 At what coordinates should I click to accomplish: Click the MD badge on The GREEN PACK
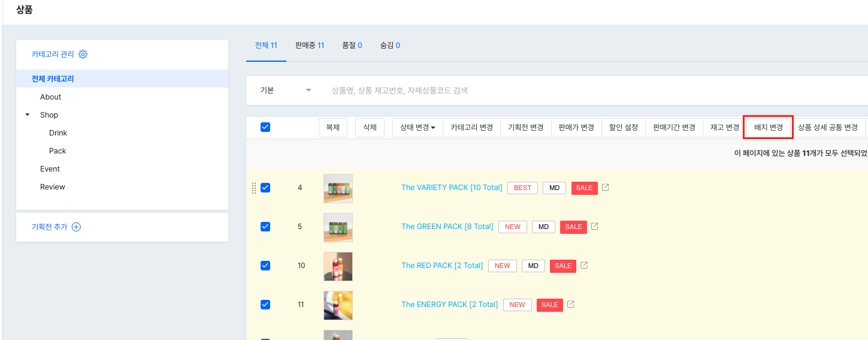(543, 227)
